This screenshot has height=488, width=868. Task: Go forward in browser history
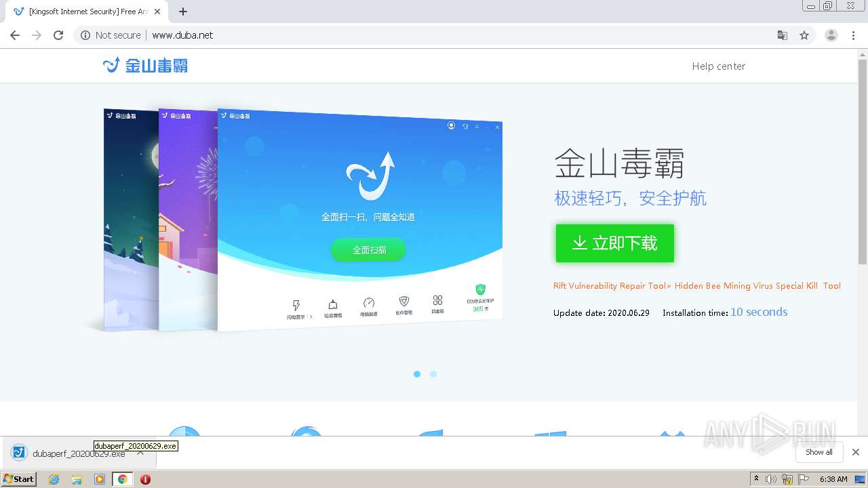(37, 35)
